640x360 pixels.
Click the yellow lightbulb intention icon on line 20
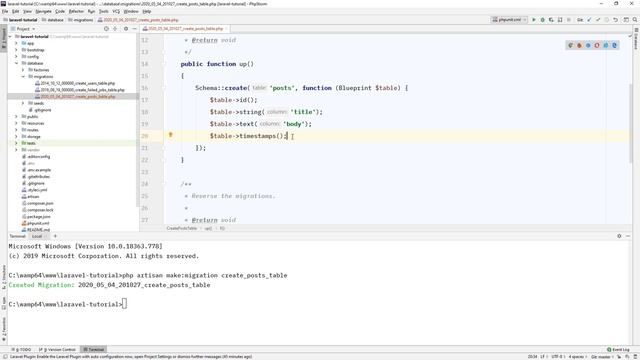(171, 135)
